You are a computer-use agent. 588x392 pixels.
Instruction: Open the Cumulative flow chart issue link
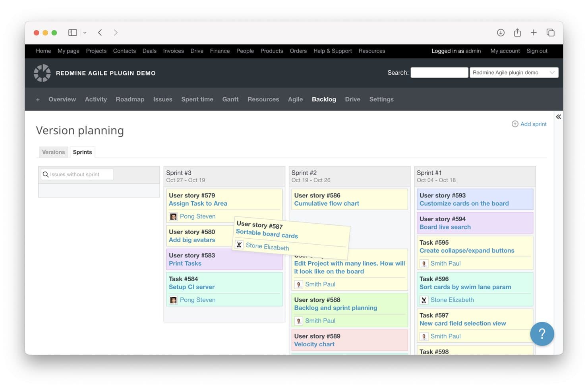point(327,203)
